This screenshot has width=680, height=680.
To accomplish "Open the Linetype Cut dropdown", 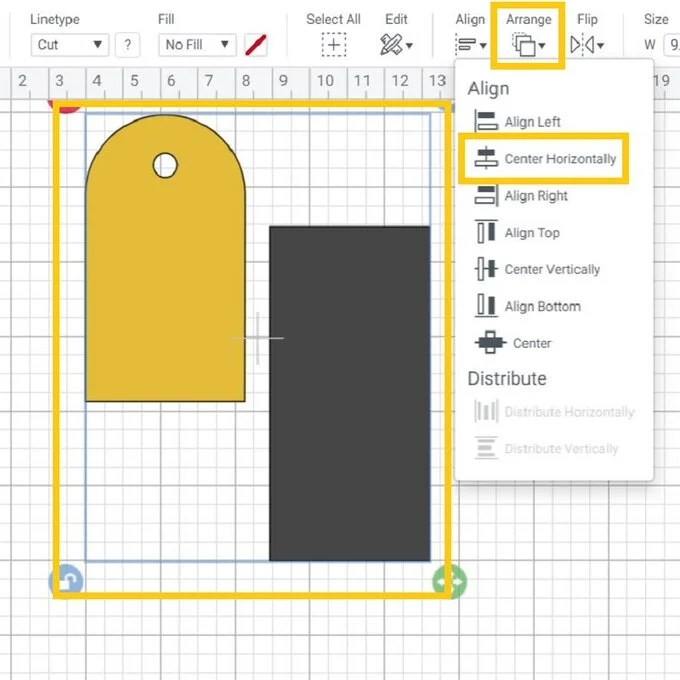I will point(70,45).
